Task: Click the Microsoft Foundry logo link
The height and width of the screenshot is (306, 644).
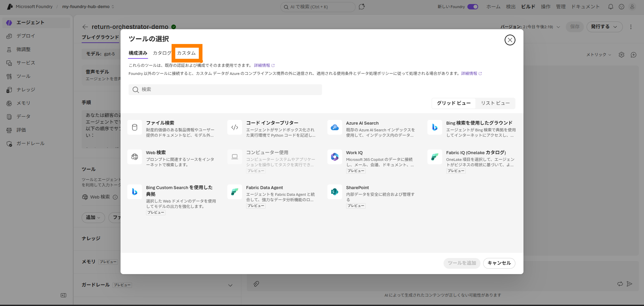Action: tap(30, 7)
